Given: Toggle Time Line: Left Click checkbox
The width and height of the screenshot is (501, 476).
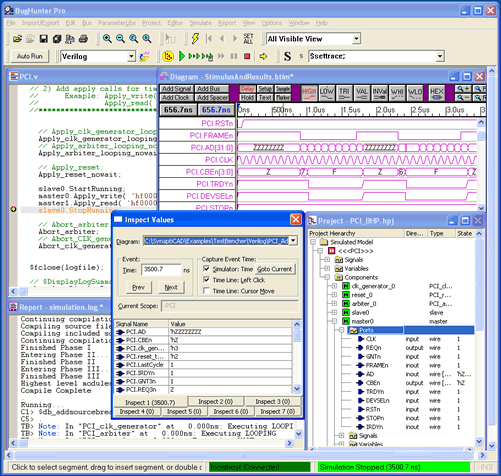Looking at the screenshot, I should (206, 280).
